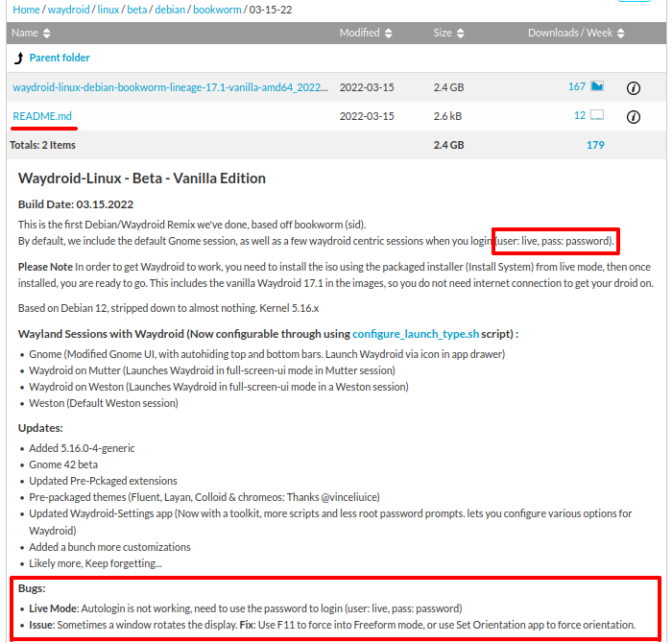The image size is (672, 643).
Task: Click the 12 downloads count for README.md
Action: [x=580, y=115]
